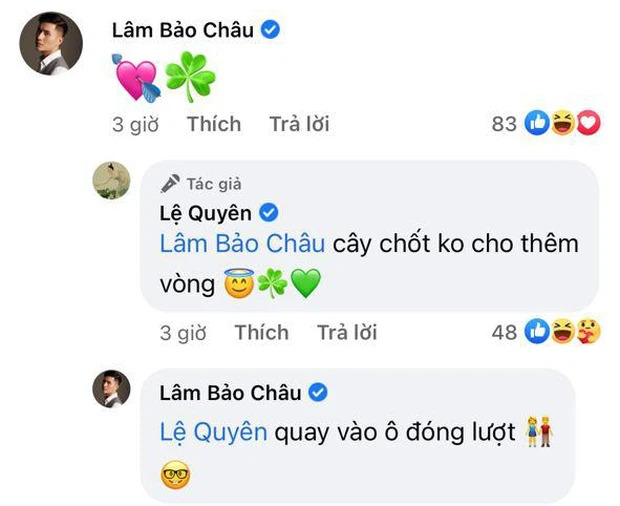
Task: Reply to Lệ Quyên's comment via Trả lời
Action: (x=347, y=332)
